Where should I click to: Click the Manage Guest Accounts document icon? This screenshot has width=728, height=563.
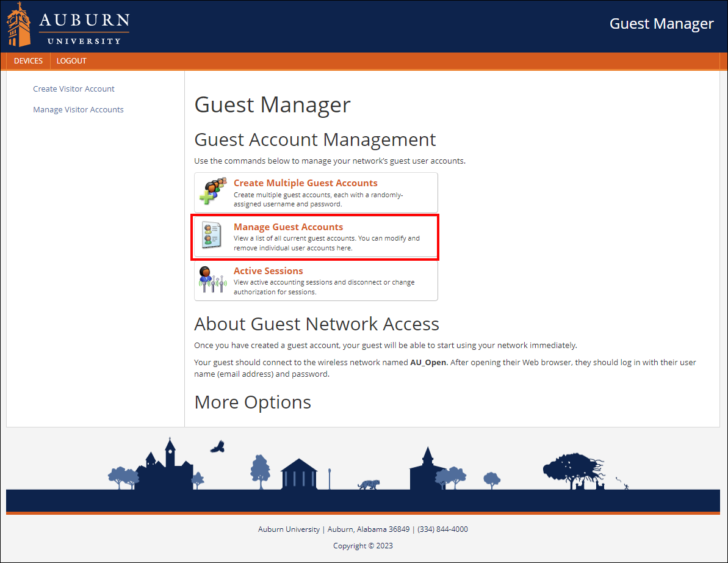click(212, 234)
